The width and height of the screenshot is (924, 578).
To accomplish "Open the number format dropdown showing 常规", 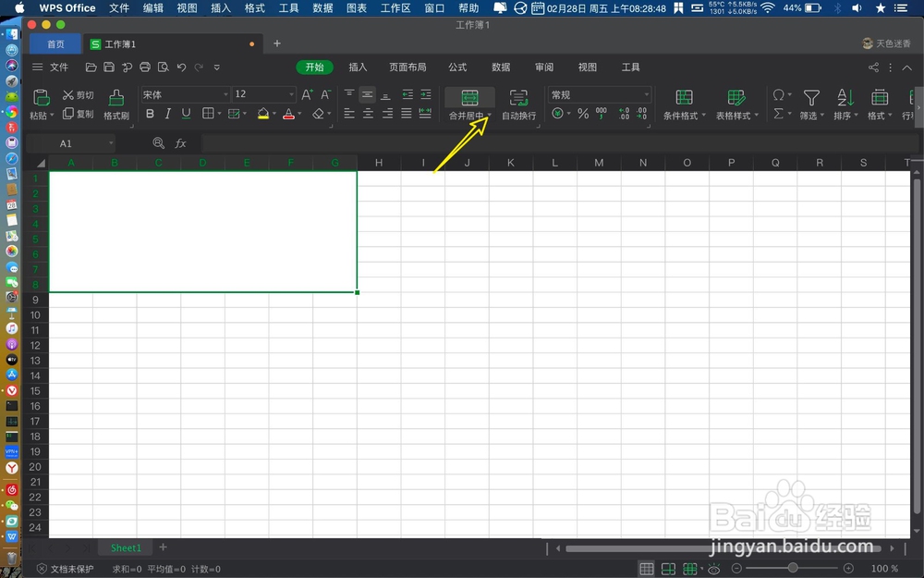I will 600,95.
